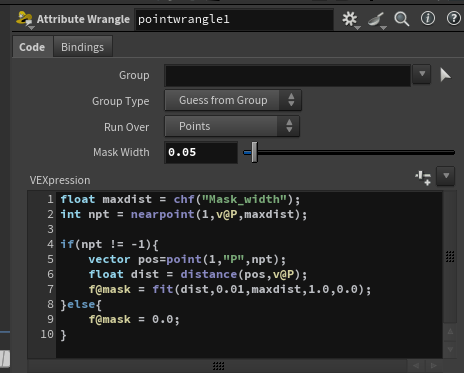Open the node type icon dropdown arrow
The height and width of the screenshot is (373, 464).
coord(31,28)
